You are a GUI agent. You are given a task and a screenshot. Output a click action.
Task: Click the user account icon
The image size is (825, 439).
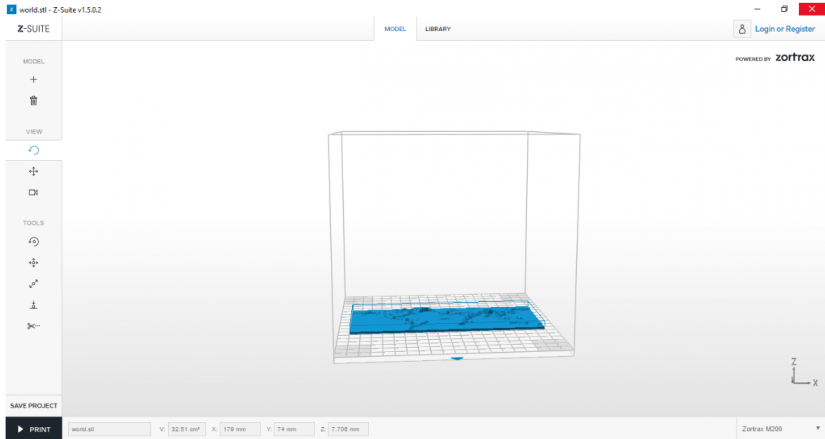tap(742, 29)
